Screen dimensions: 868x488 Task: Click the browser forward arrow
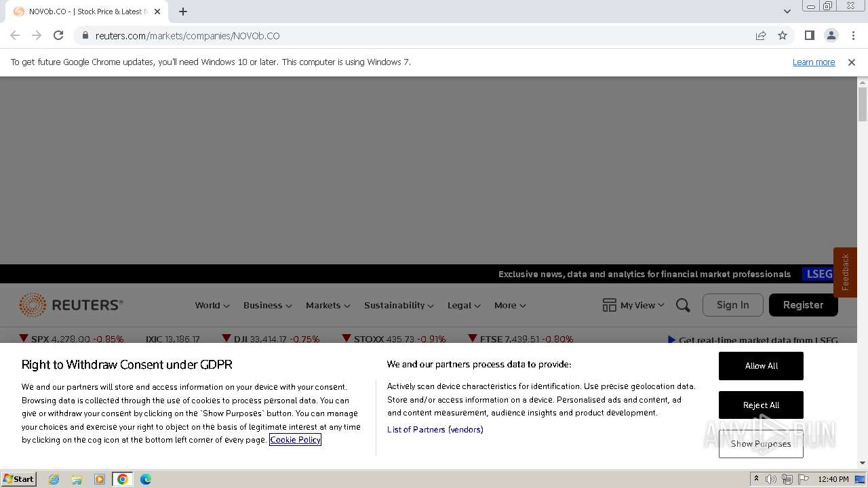click(37, 35)
